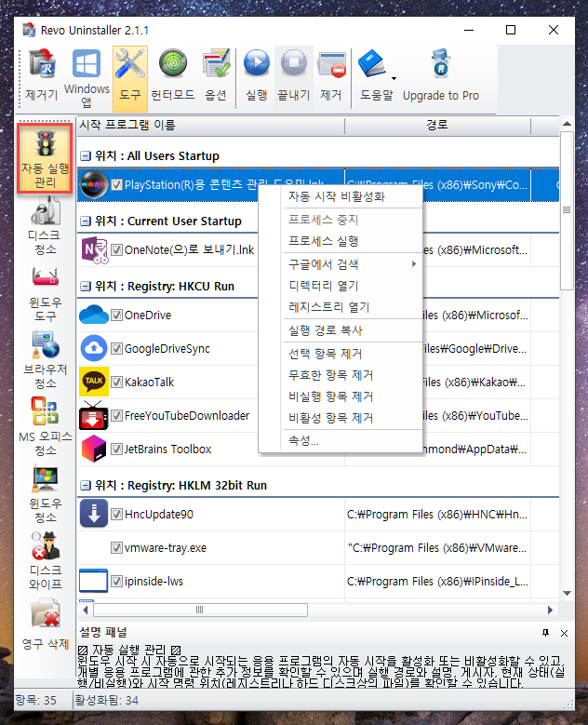This screenshot has height=725, width=588.
Task: Click the 끝내기 stop icon
Action: pos(294,76)
